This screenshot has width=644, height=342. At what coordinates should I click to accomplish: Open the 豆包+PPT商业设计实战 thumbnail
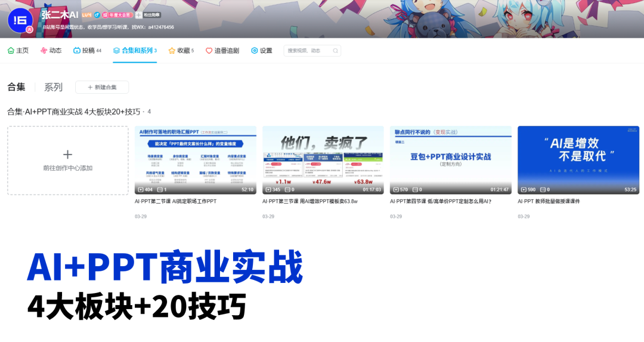coord(451,161)
